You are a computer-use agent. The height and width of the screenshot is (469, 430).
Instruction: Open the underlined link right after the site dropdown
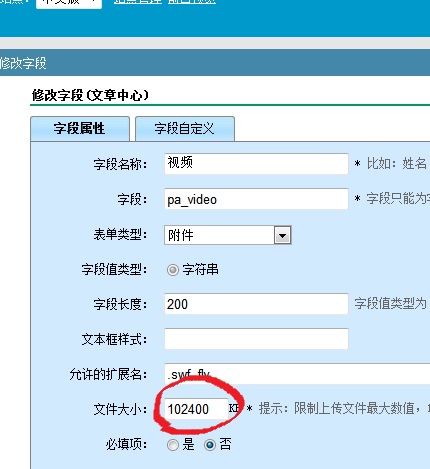137,2
